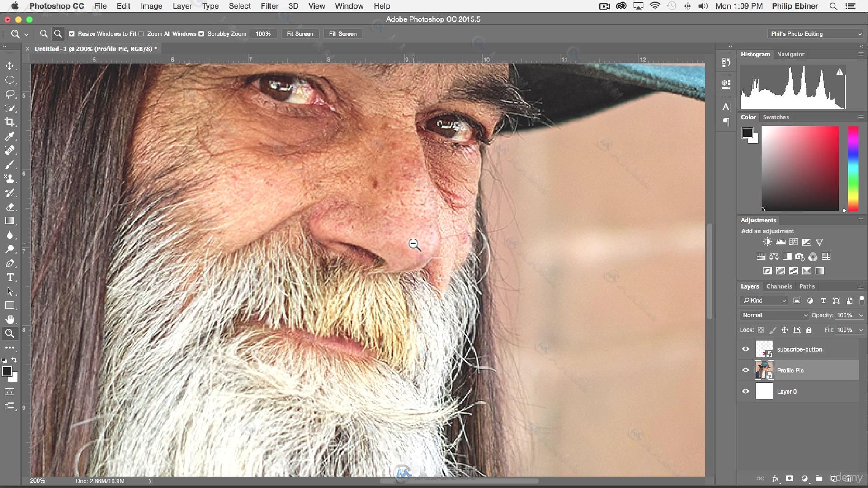Click the 100% zoom button
Image resolution: width=868 pixels, height=488 pixels.
coord(263,34)
